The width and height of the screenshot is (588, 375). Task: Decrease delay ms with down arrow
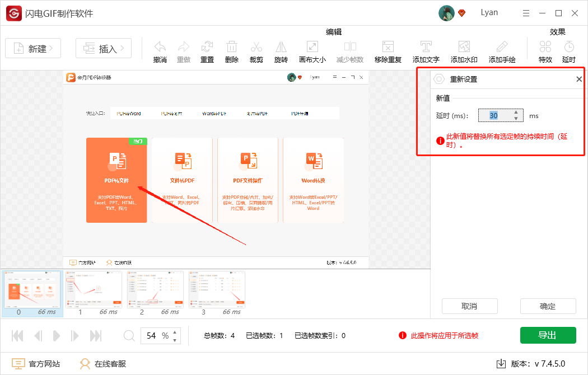tap(516, 119)
